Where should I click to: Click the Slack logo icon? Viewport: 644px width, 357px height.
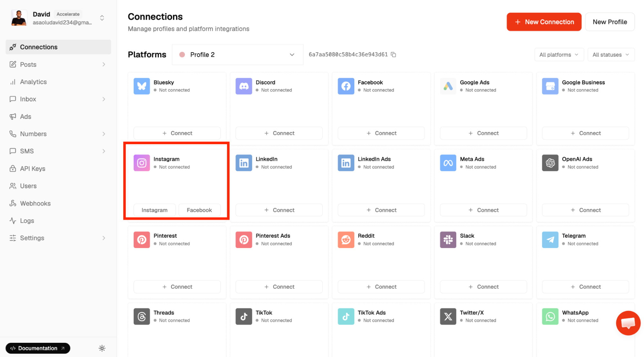coord(448,240)
